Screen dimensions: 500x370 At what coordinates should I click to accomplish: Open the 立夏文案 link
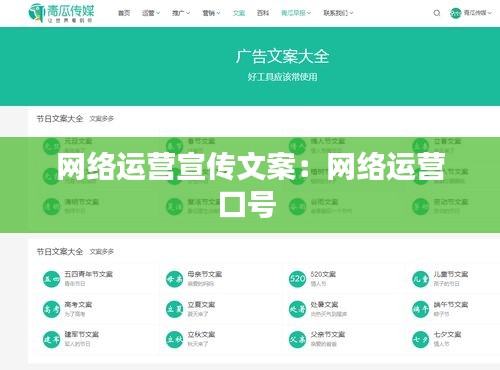201,305
